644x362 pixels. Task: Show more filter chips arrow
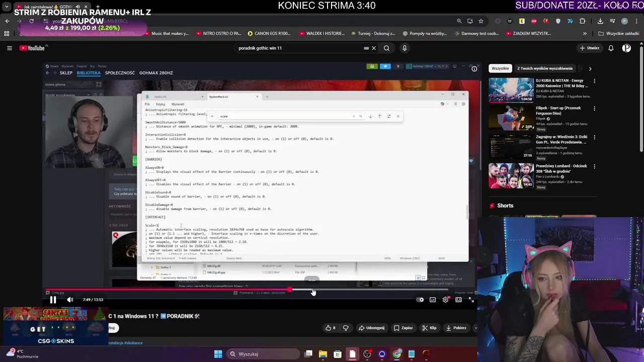[590, 68]
